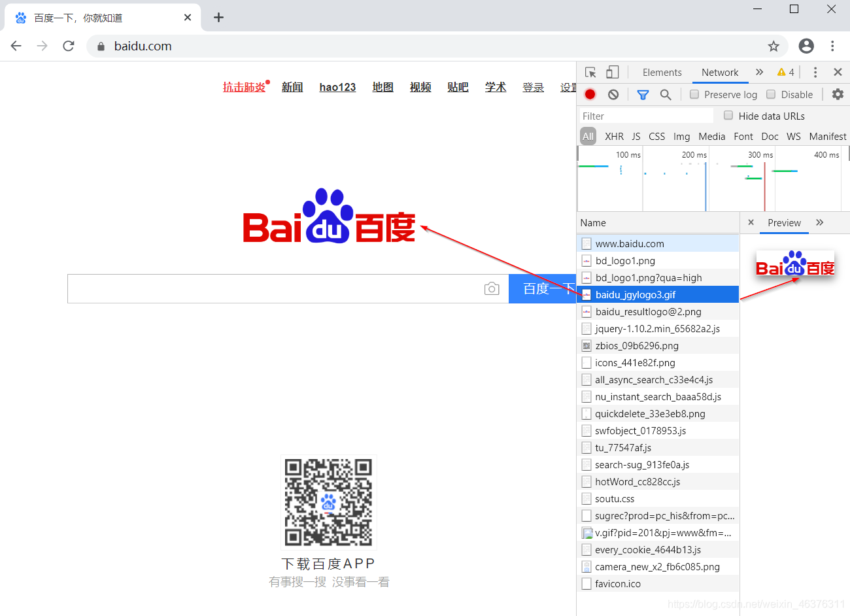Reload the Baidu page
850x616 pixels.
(69, 46)
